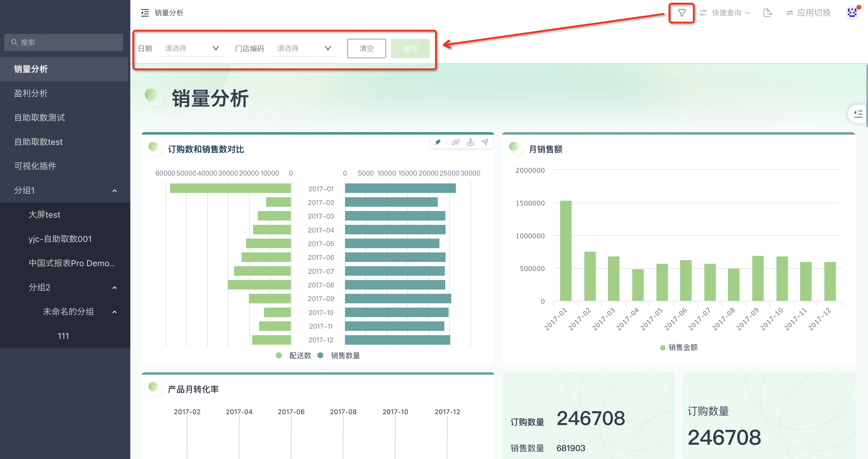Image resolution: width=868 pixels, height=459 pixels.
Task: Click the quick query sliders icon
Action: point(703,13)
